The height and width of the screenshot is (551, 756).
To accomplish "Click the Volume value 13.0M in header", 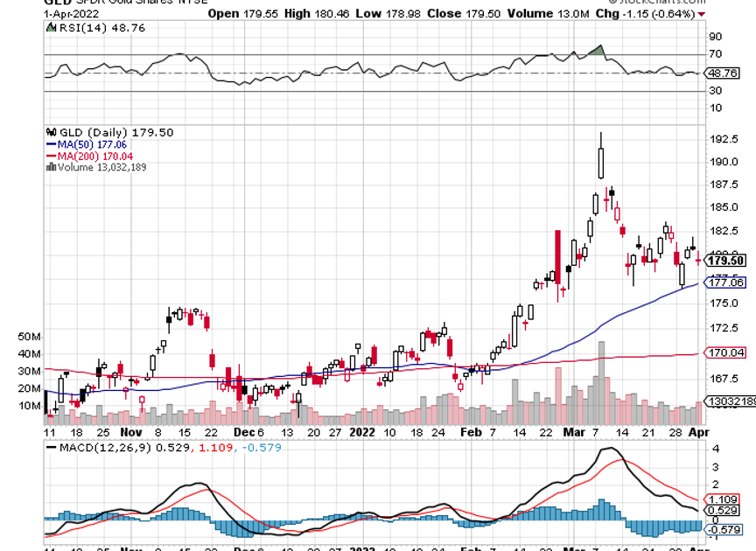I will pyautogui.click(x=573, y=14).
